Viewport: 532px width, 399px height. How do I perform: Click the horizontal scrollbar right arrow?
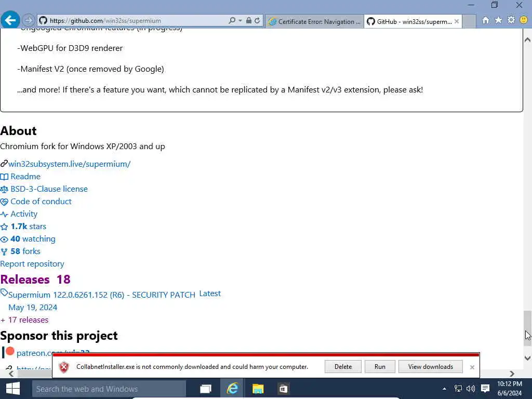[x=512, y=374]
